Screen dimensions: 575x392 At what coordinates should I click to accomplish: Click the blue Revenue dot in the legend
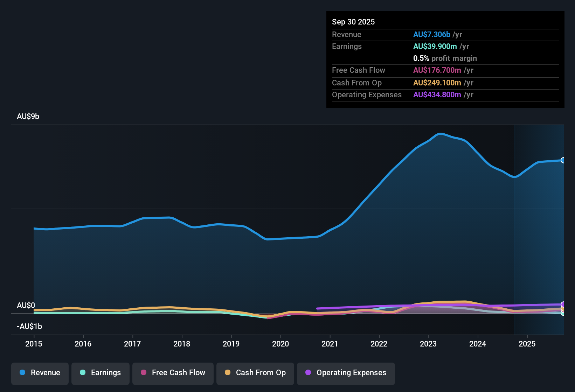tap(22, 373)
